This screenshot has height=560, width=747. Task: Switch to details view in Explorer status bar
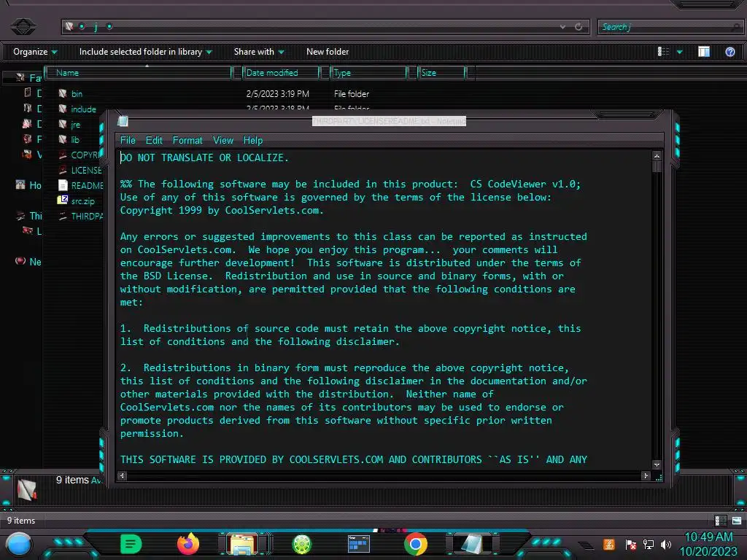pos(720,521)
